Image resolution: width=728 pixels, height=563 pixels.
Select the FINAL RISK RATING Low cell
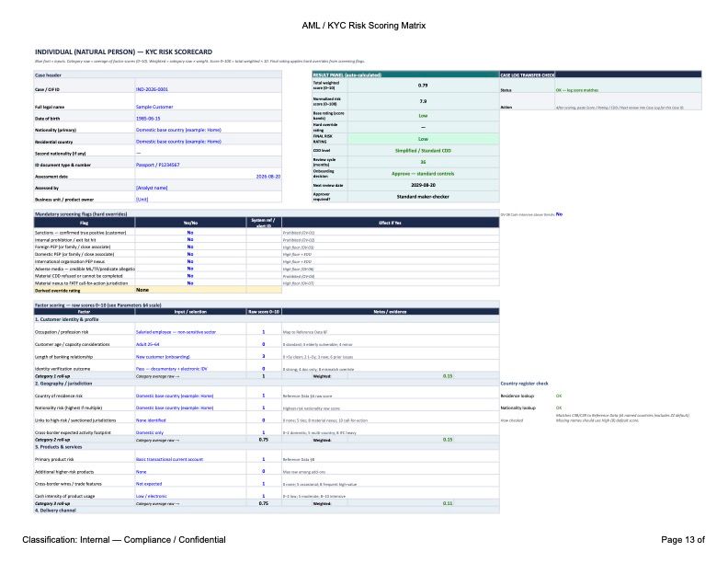click(x=423, y=139)
